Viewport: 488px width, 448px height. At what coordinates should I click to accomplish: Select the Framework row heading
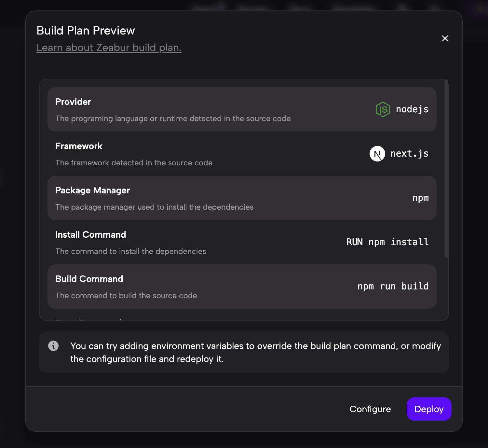[79, 146]
